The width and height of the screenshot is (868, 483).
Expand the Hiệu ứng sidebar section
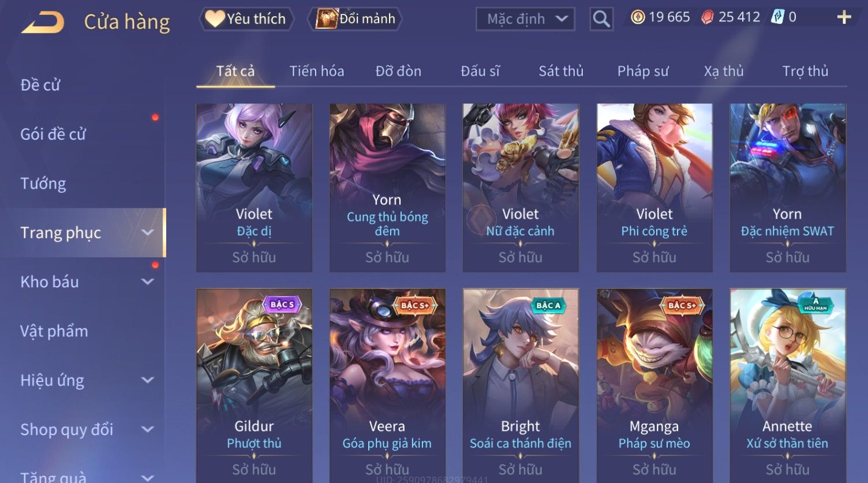[148, 380]
